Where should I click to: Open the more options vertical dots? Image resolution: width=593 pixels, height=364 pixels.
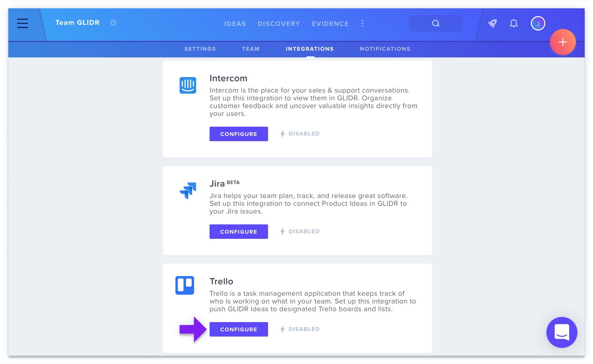point(362,23)
